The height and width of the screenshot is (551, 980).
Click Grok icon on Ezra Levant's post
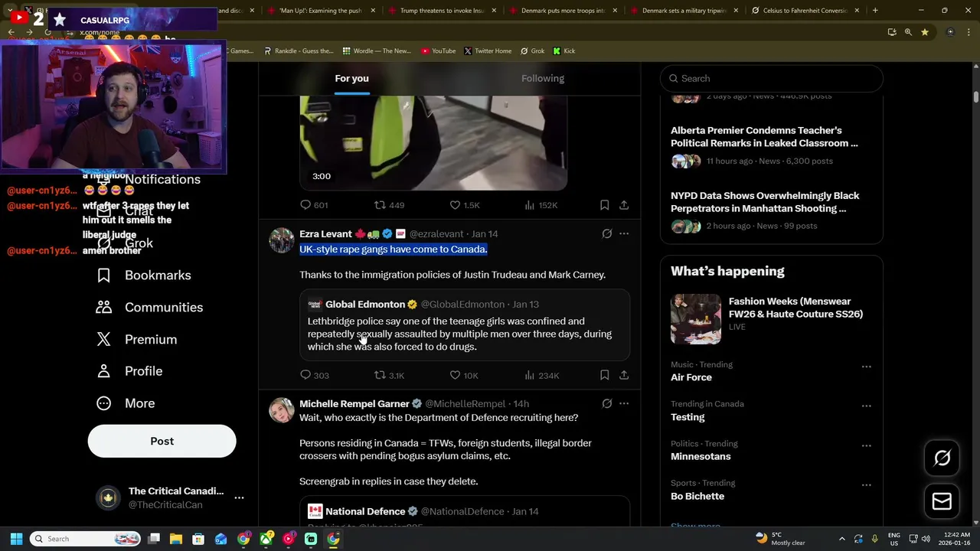[606, 233]
